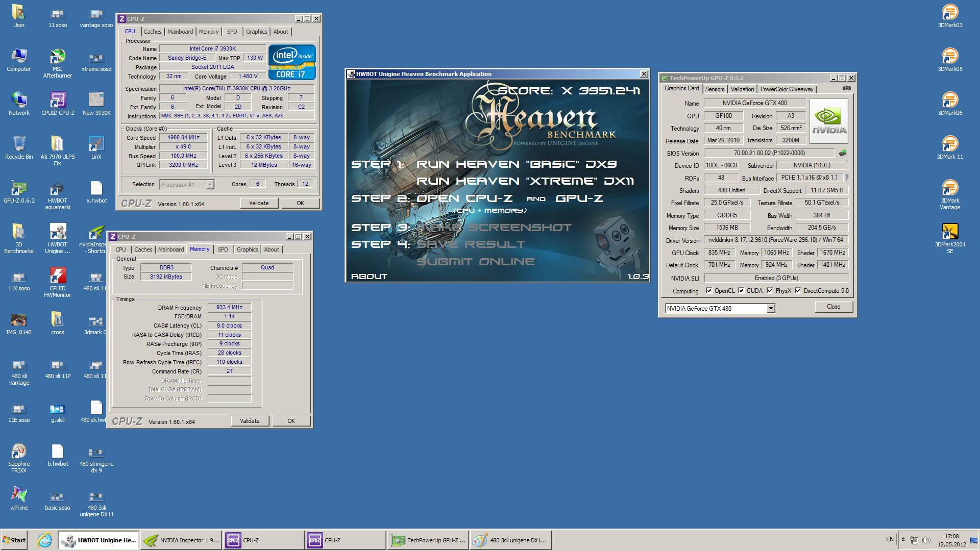Open the GPU-Z.0.6.2 desktop icon

(19, 191)
